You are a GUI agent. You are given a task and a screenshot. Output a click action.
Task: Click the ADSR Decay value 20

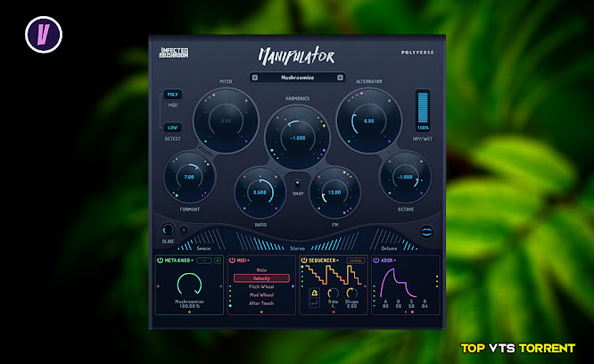(399, 306)
